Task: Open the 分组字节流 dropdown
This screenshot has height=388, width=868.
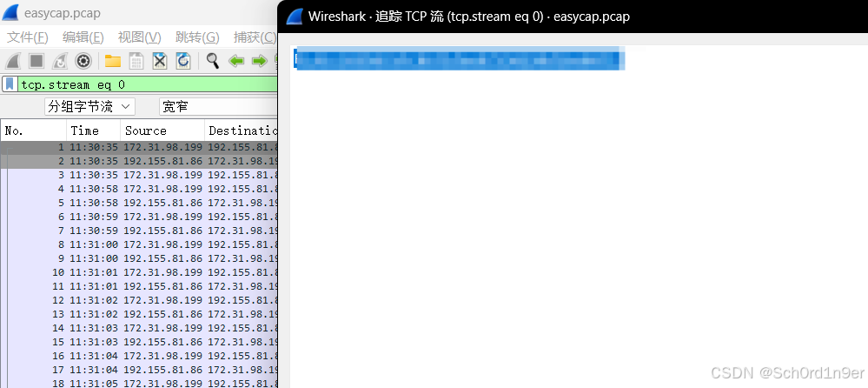Action: coord(89,106)
